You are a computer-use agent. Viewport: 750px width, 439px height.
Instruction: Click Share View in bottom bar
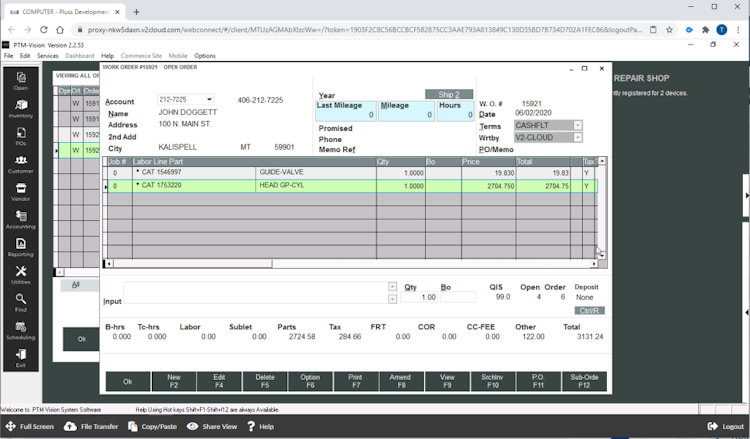[212, 426]
